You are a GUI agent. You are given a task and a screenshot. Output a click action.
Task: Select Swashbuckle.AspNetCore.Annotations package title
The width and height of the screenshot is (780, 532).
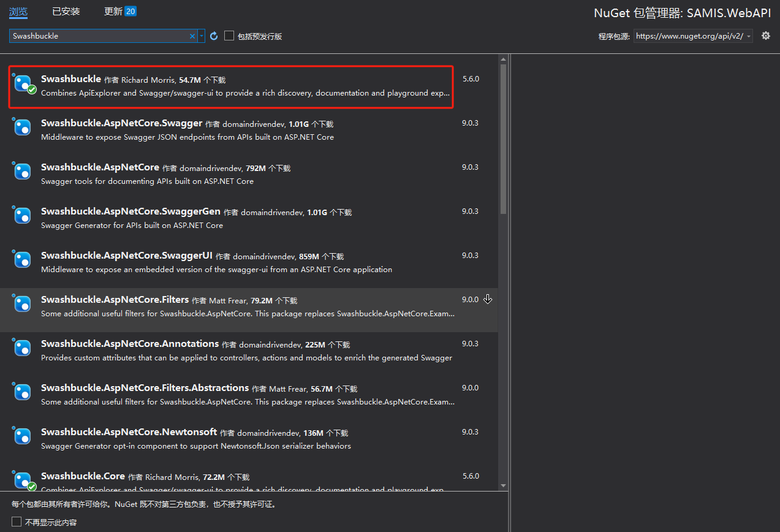pyautogui.click(x=130, y=344)
